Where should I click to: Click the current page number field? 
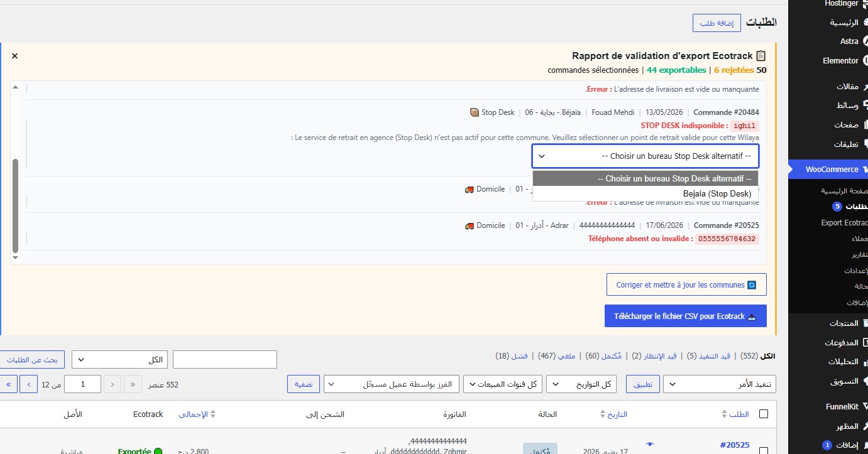click(83, 384)
